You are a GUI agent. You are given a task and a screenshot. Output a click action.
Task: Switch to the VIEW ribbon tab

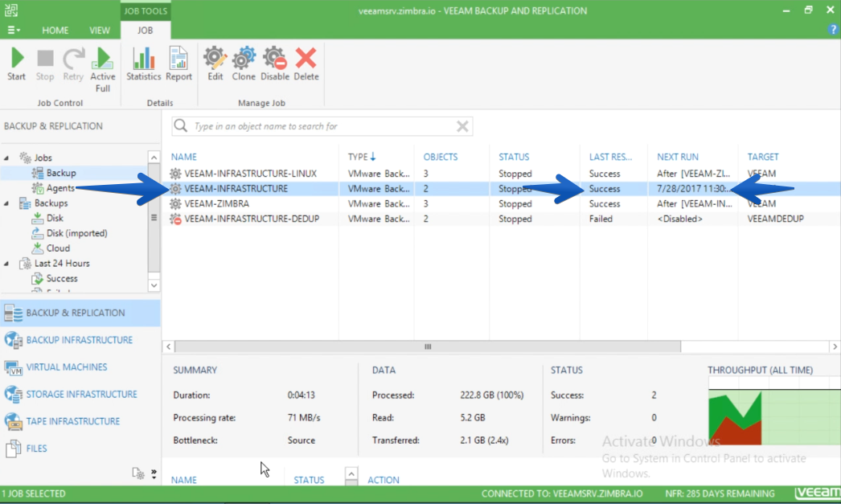[100, 31]
